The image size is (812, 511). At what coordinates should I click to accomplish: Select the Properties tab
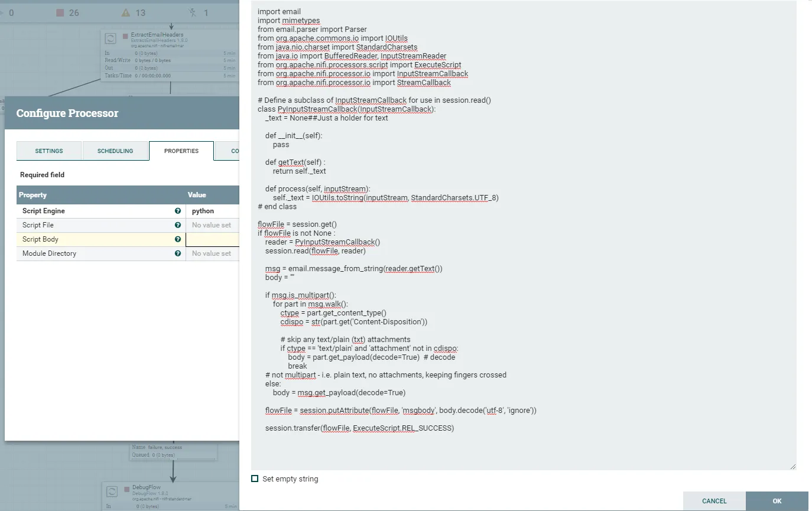click(181, 151)
